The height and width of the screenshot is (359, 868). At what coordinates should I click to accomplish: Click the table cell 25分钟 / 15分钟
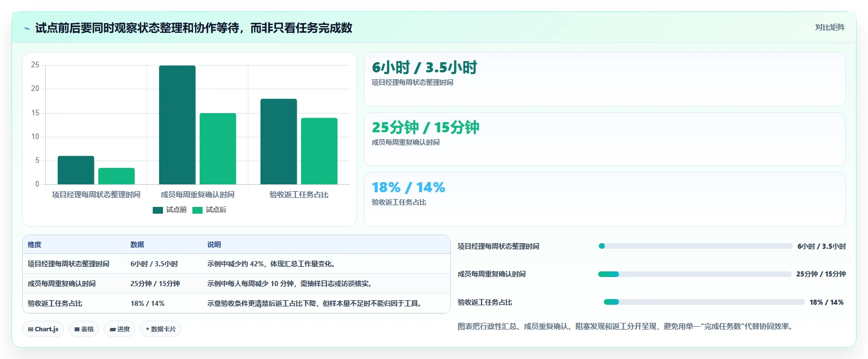point(155,284)
